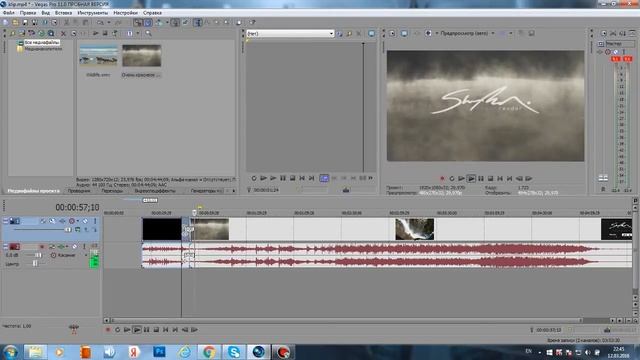
Task: Click the Save project toolbar icon
Action: [25, 22]
